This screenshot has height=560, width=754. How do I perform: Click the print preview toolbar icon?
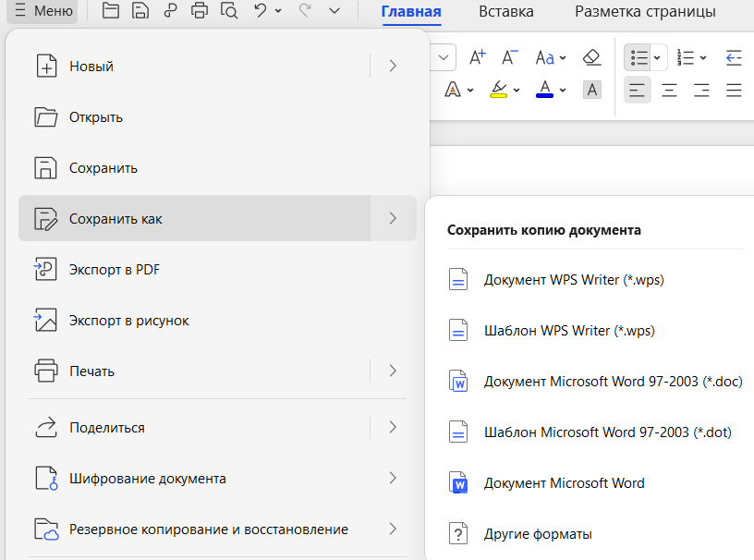click(x=229, y=10)
